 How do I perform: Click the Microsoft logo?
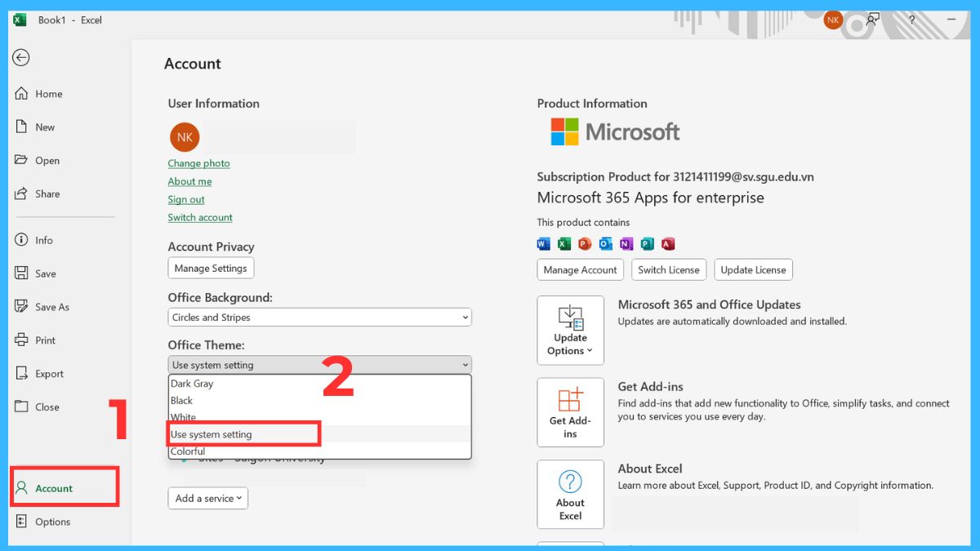[615, 131]
